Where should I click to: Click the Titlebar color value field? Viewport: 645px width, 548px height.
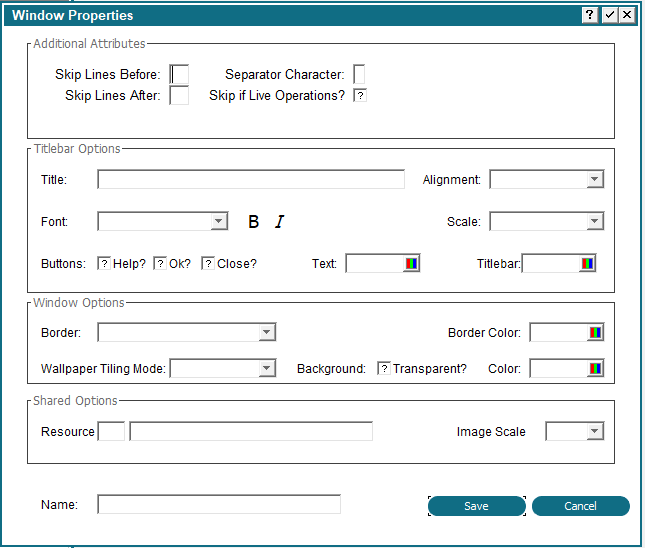[551, 263]
